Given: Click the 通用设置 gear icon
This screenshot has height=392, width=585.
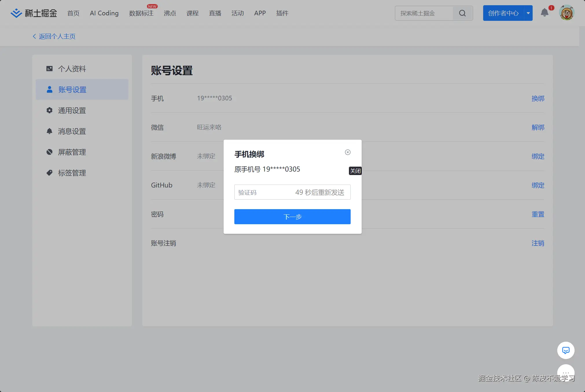Looking at the screenshot, I should coord(49,110).
